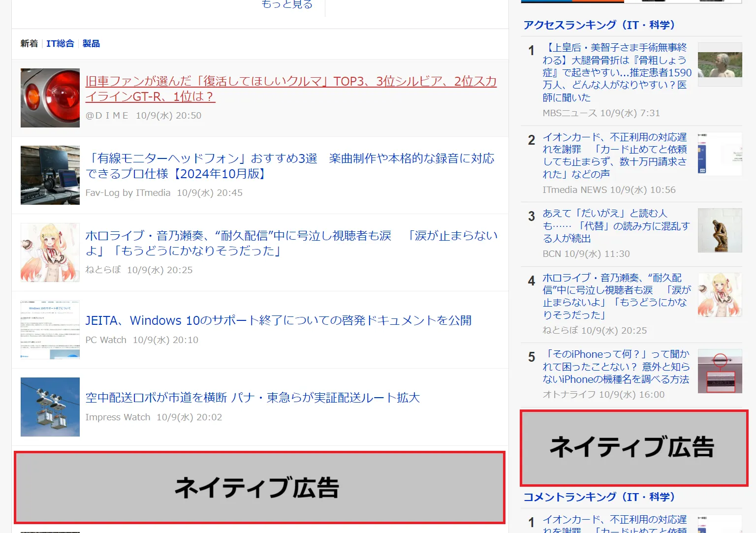Open the 旧車ファン 復活してほしいクルマ article
The image size is (756, 533).
[x=291, y=89]
